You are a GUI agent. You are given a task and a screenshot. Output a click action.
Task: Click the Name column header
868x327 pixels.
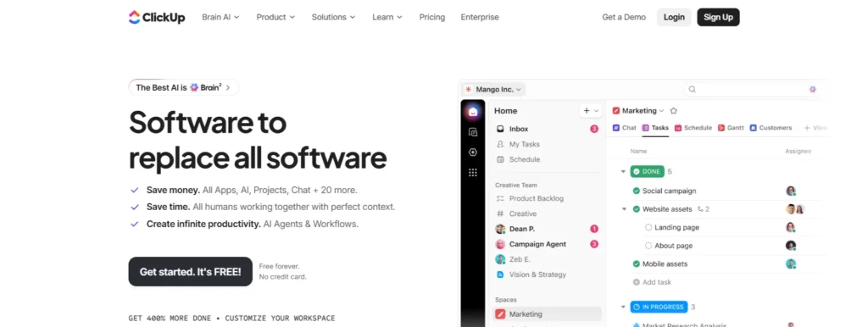pyautogui.click(x=638, y=151)
